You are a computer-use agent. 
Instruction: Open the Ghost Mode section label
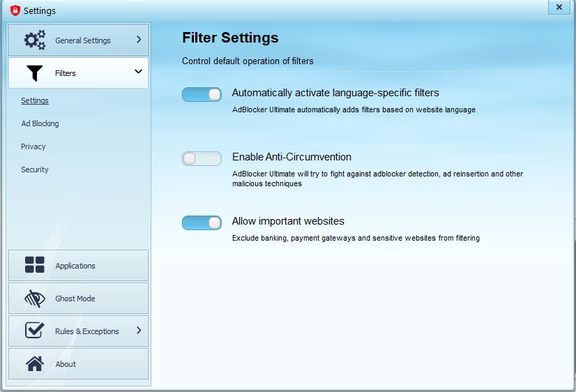point(75,299)
